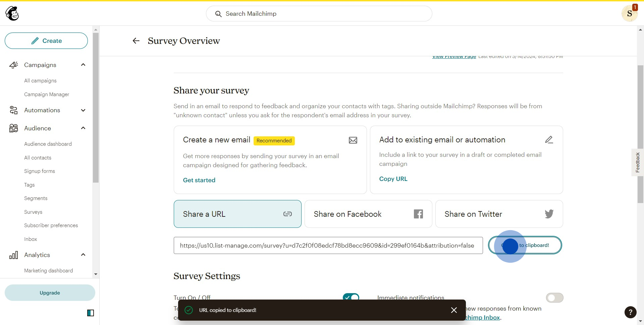Viewport: 644px width, 325px height.
Task: Click the Audience people icon
Action: [x=14, y=128]
